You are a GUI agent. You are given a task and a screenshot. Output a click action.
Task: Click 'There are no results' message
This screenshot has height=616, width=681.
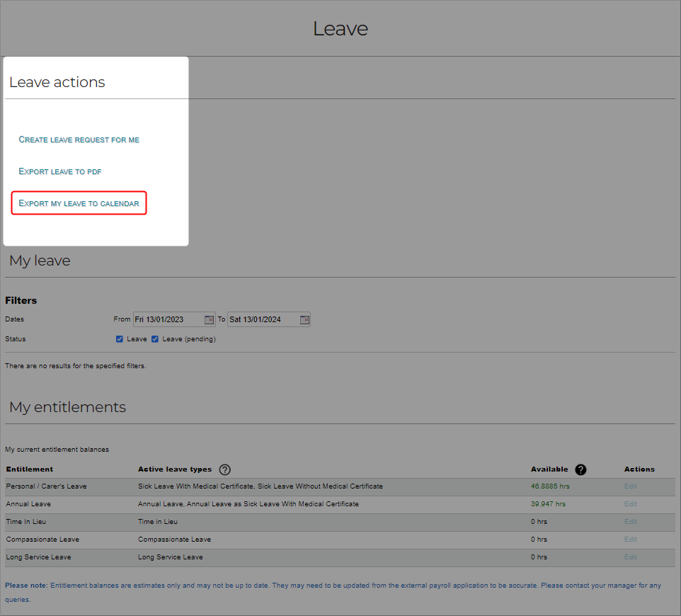[x=76, y=366]
